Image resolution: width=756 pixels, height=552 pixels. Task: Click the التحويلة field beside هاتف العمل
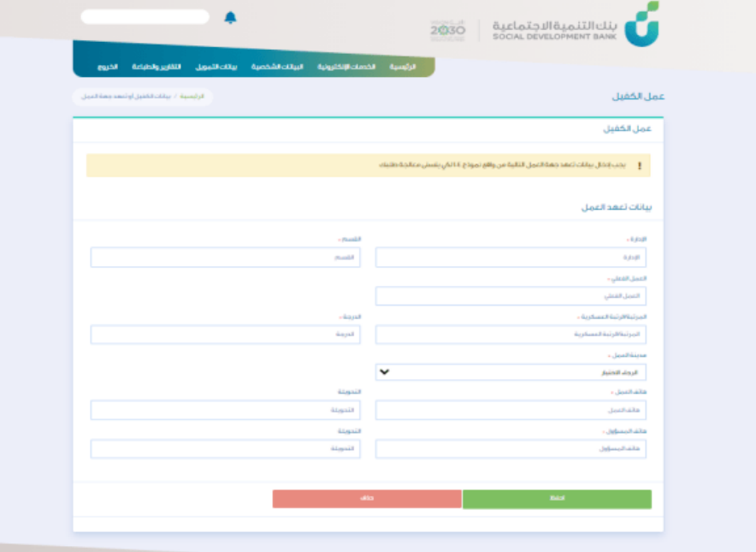pos(225,410)
